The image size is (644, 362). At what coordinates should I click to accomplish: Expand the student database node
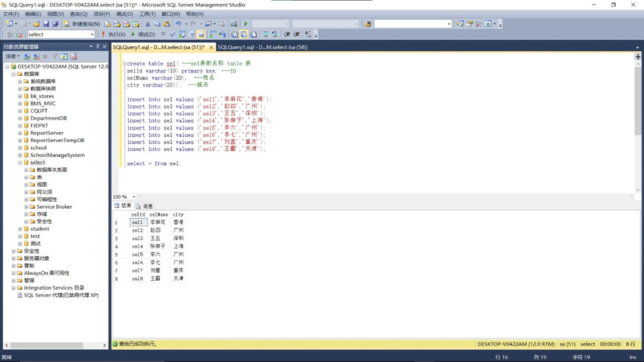click(20, 229)
